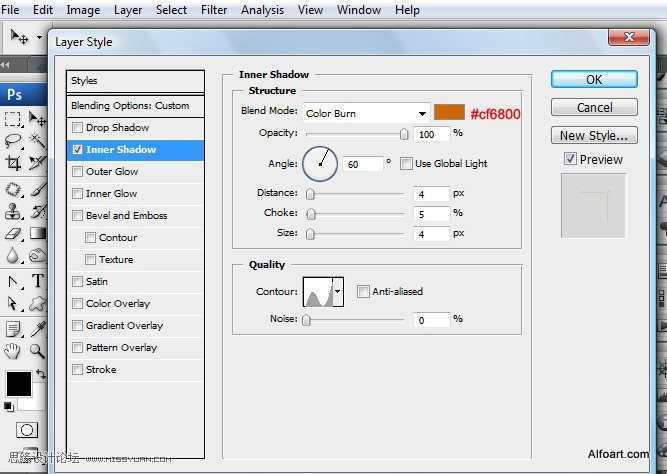Check the Texture sub-option checkbox
The image size is (667, 474).
90,260
